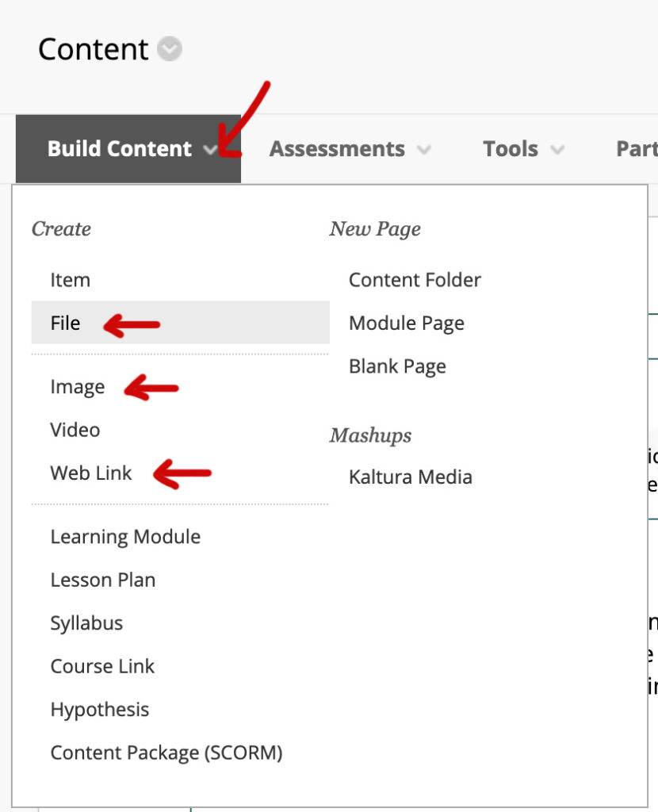Open Kaltura Media mashup
The image size is (658, 812).
click(411, 477)
